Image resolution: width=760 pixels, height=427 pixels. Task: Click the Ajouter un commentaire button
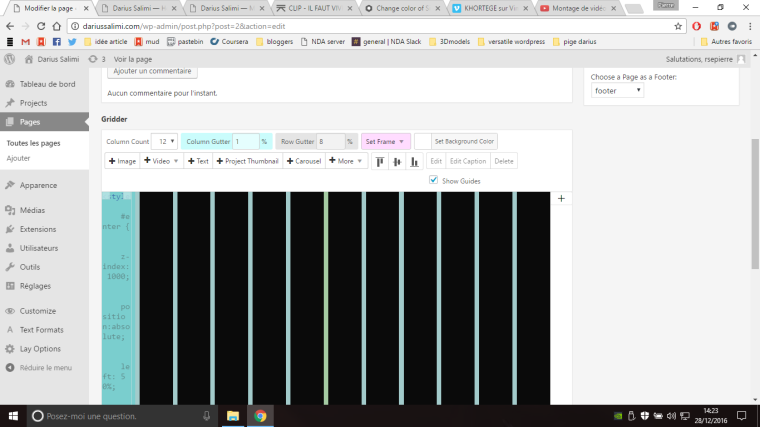153,72
